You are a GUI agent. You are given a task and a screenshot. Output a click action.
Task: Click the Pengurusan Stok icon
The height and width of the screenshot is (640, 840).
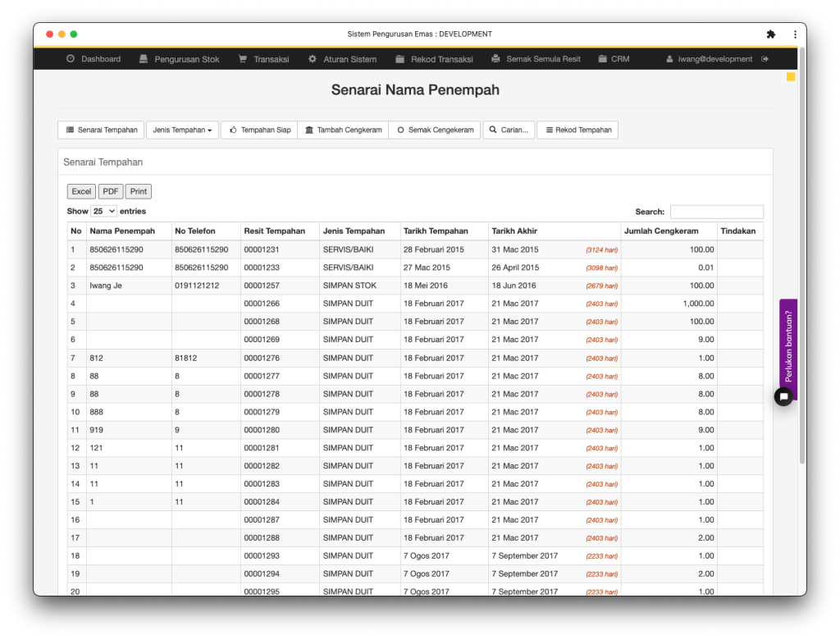point(144,59)
